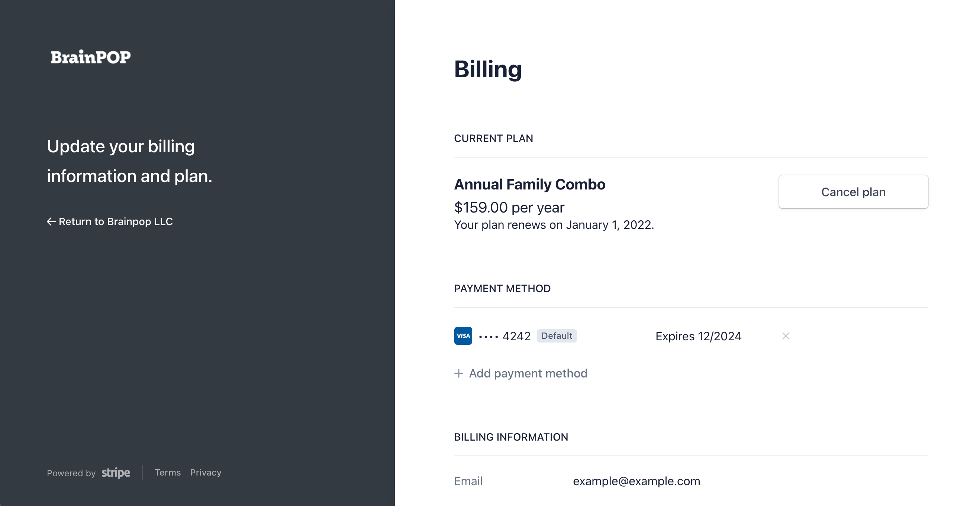Click the email example@example.com

(x=636, y=481)
